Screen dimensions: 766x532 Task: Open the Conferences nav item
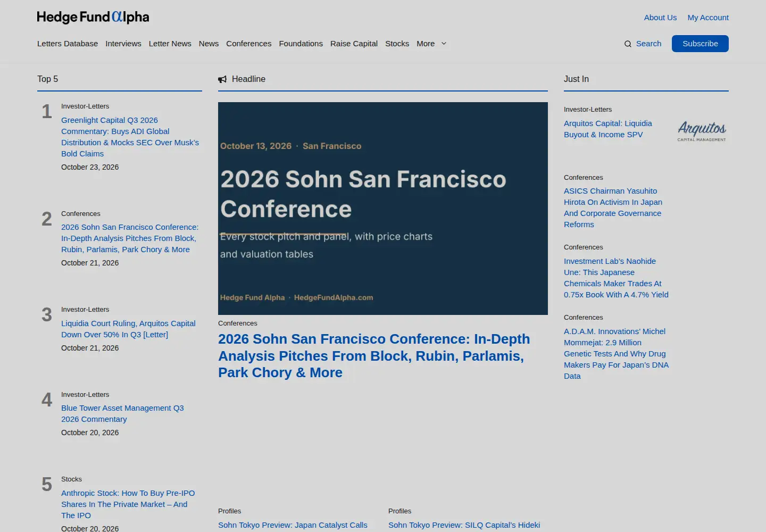click(249, 44)
